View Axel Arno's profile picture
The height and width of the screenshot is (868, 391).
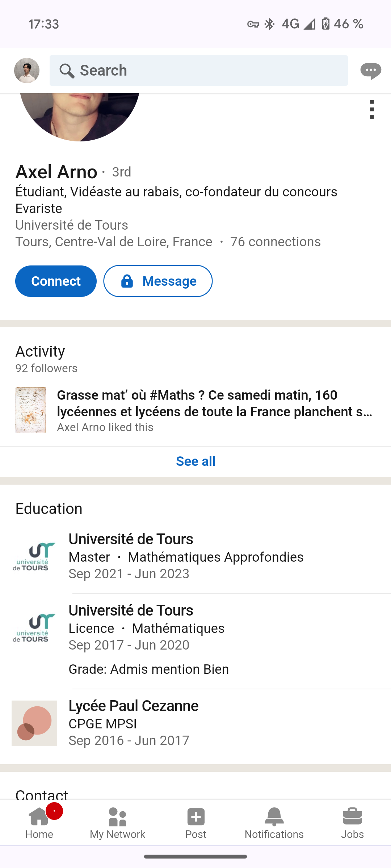[x=80, y=116]
